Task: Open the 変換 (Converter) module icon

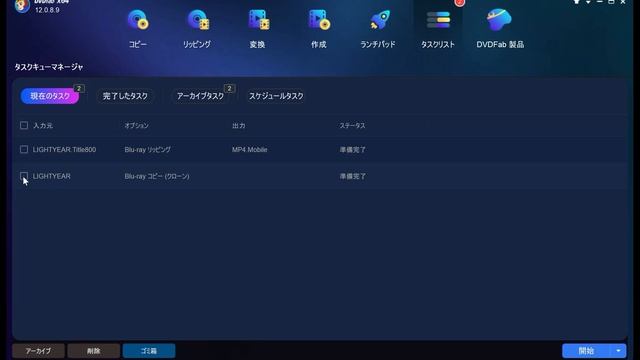Action: tap(258, 20)
